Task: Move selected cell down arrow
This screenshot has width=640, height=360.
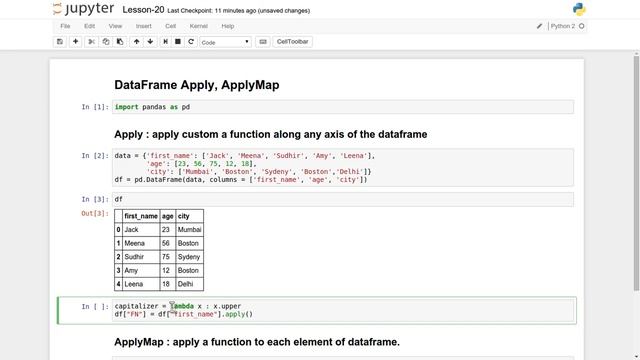Action: point(150,42)
